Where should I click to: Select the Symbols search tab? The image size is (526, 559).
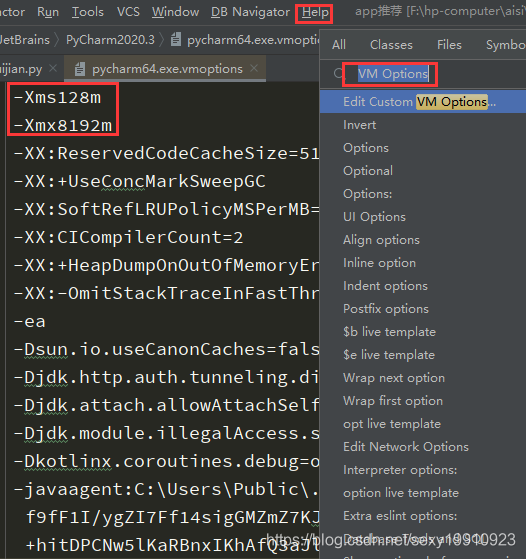[x=506, y=45]
